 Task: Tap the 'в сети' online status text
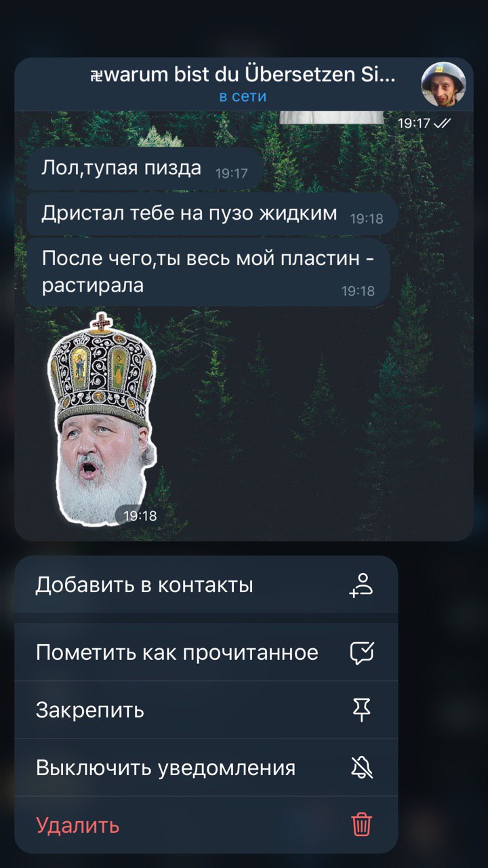(x=243, y=96)
